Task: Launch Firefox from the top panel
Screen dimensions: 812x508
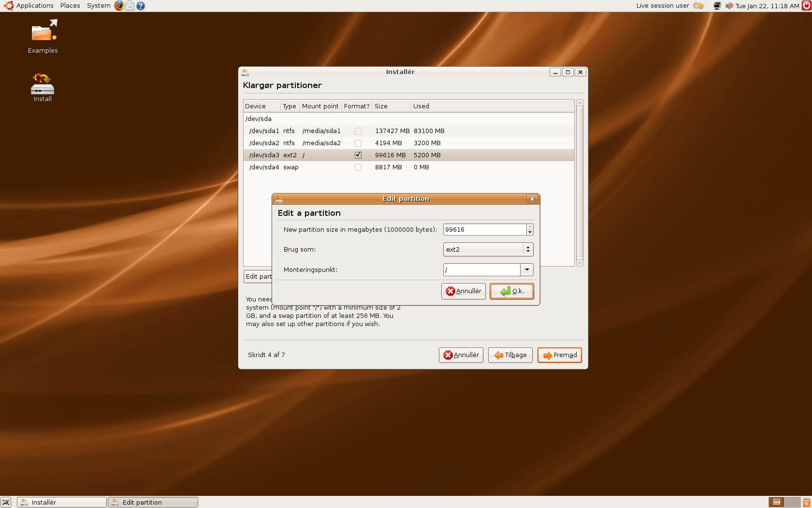Action: click(x=119, y=6)
